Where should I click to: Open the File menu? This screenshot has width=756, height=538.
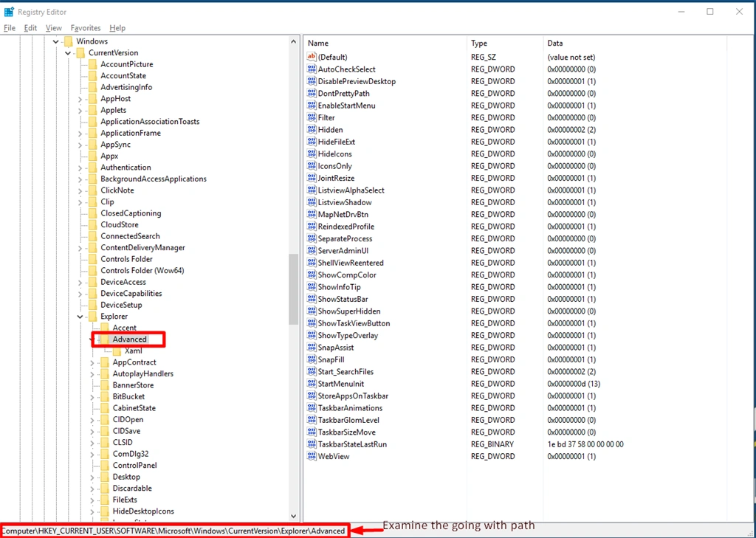(10, 28)
